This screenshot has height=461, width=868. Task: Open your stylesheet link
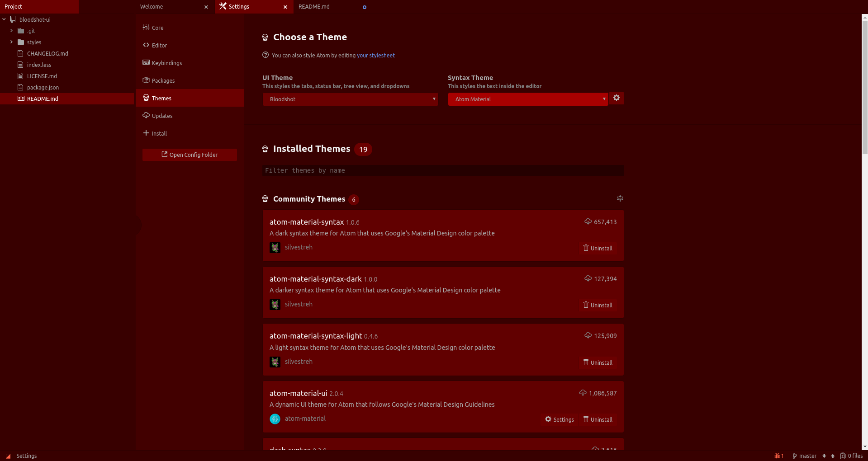[x=376, y=55]
